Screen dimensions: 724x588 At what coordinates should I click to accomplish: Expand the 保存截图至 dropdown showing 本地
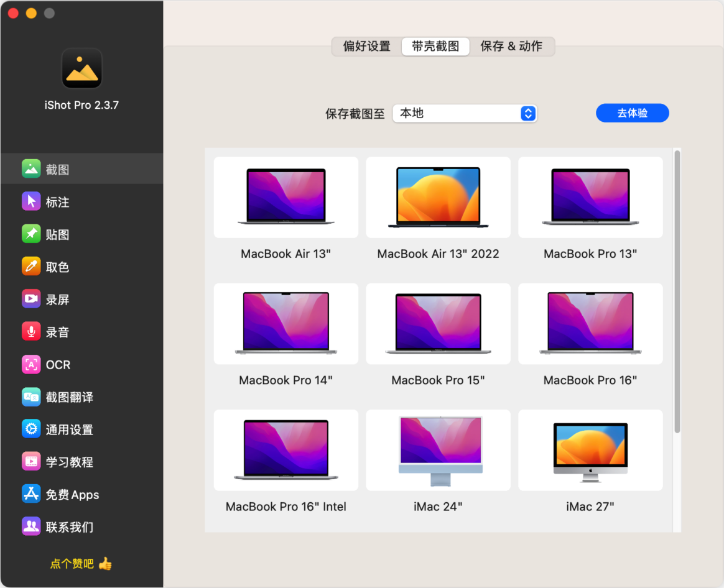coord(465,113)
